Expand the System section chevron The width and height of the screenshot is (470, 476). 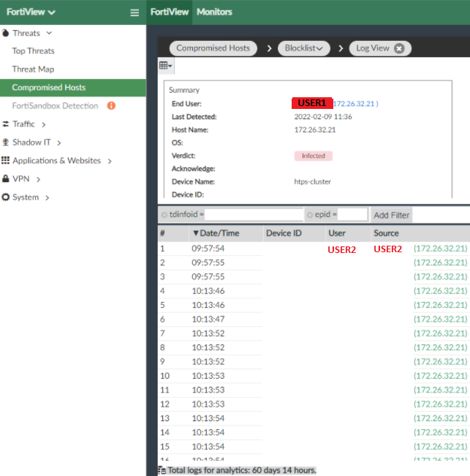click(x=48, y=197)
